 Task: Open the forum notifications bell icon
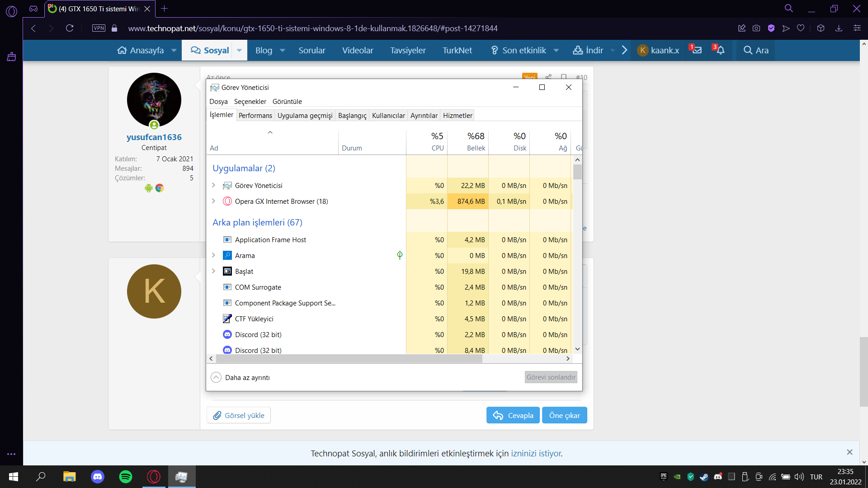pos(720,50)
